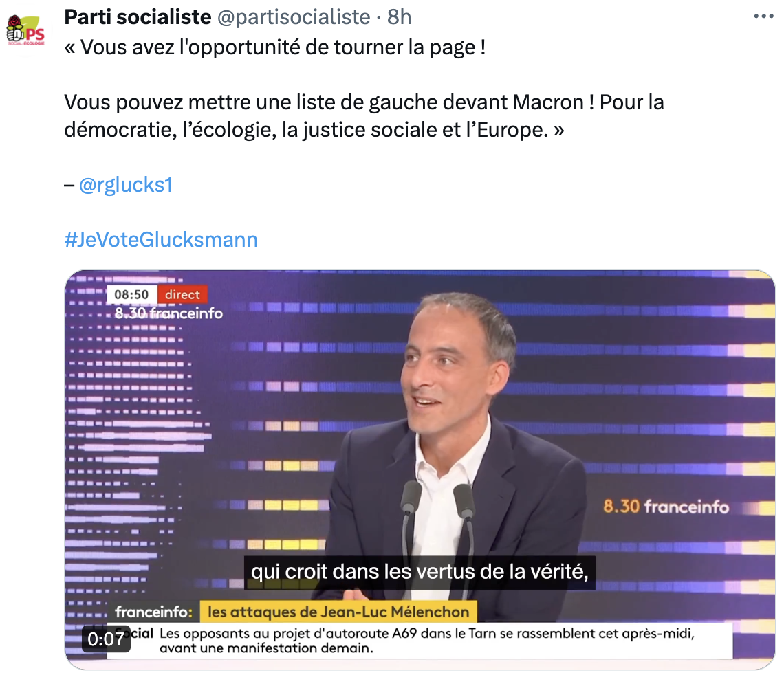Open the @rglucks1 mention
This screenshot has width=784, height=675.
tap(126, 185)
